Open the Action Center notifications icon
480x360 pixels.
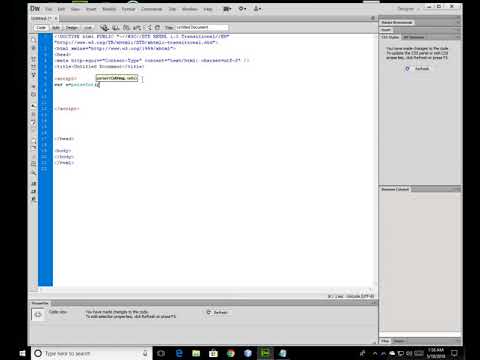pos(454,353)
